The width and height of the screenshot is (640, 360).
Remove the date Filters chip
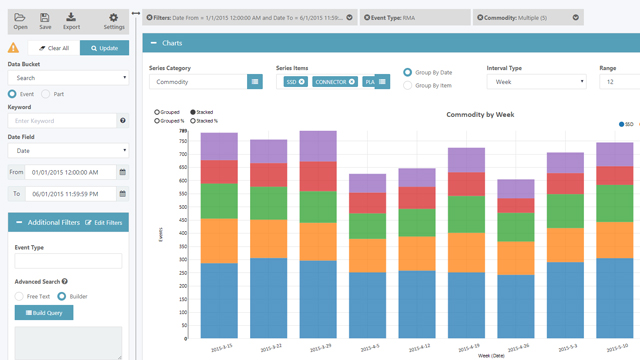149,18
